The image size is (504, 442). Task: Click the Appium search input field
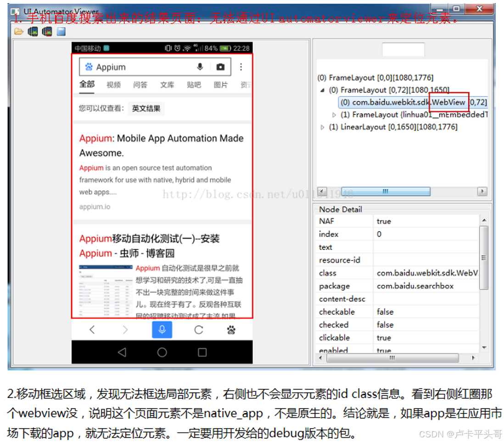(x=155, y=67)
